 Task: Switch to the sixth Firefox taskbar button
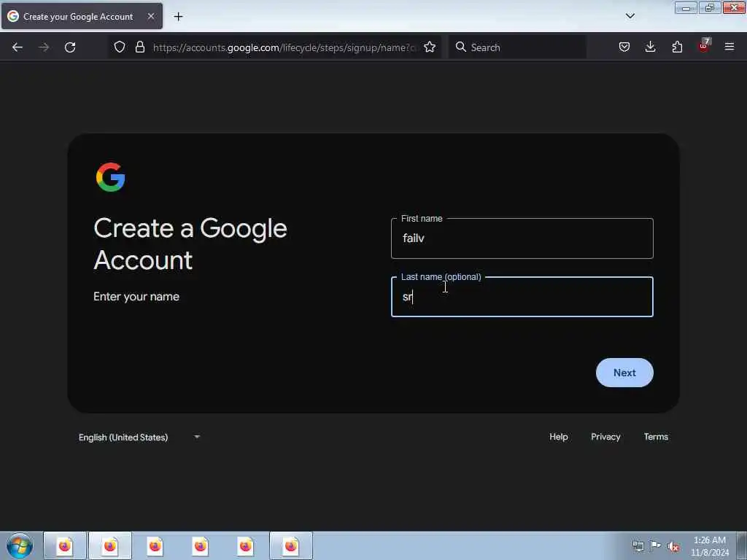[291, 545]
